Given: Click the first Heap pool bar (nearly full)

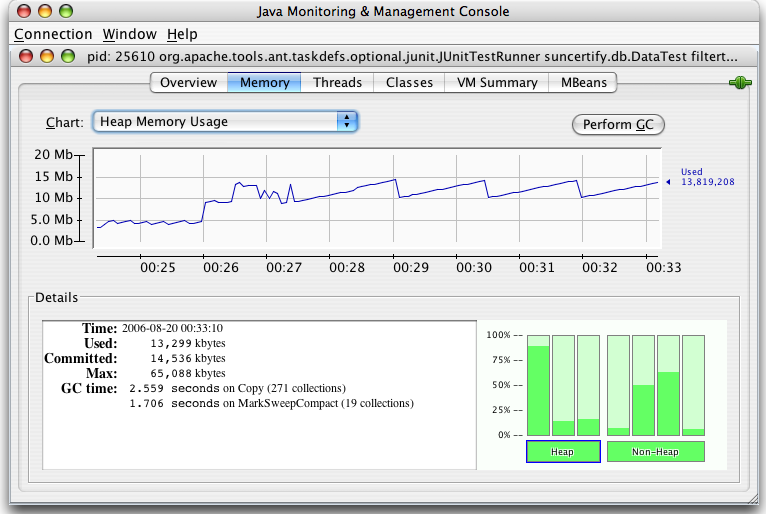Looking at the screenshot, I should [538, 385].
